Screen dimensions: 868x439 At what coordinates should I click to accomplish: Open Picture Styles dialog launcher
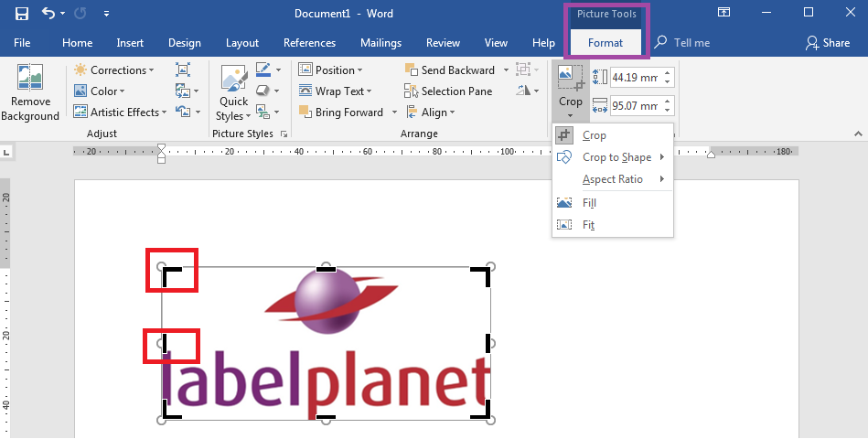(x=284, y=134)
